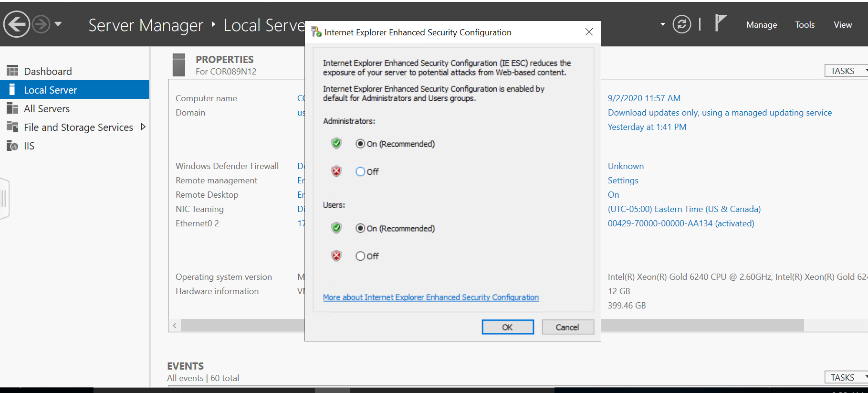This screenshot has width=868, height=393.
Task: Click the 399.46 GB disk value
Action: (x=627, y=306)
